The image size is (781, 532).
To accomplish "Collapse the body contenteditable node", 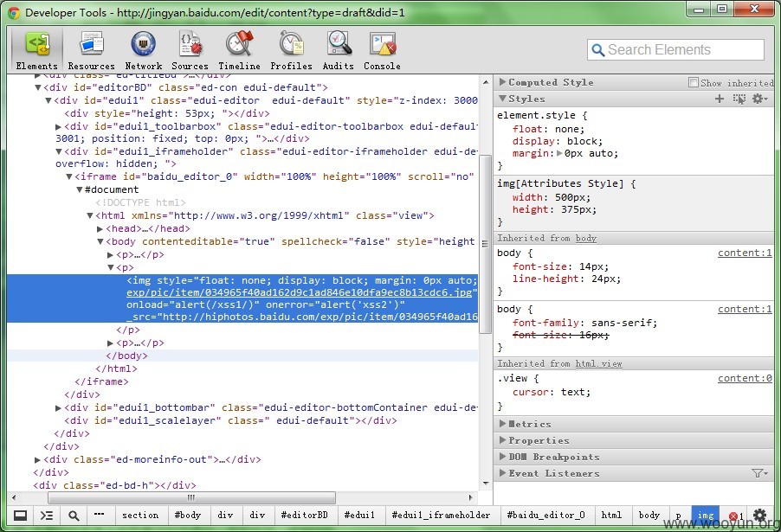I will (100, 242).
